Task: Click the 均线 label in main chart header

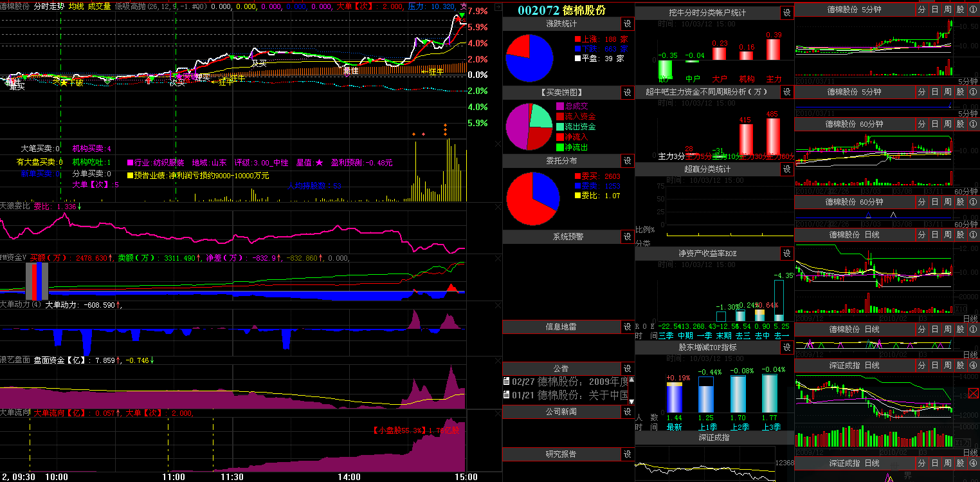Action: 76,6
